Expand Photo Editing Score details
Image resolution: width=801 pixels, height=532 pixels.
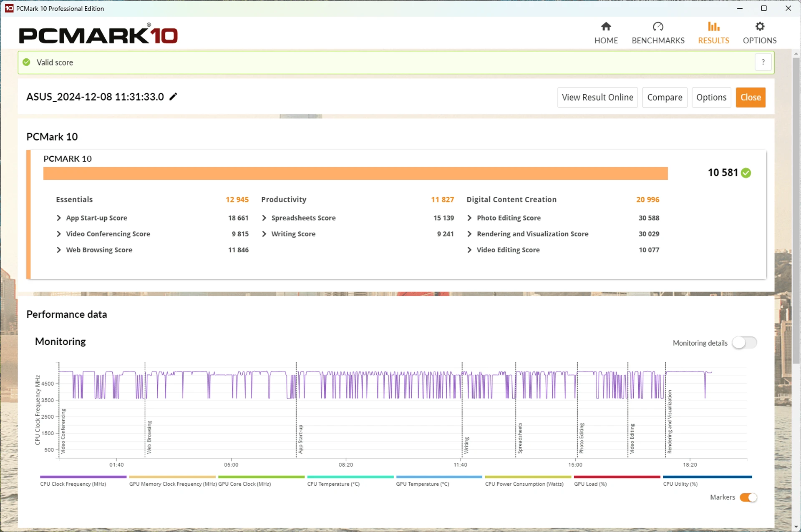tap(469, 218)
